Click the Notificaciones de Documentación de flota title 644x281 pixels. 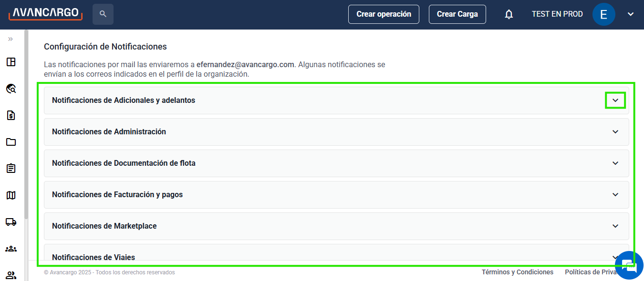tap(124, 163)
